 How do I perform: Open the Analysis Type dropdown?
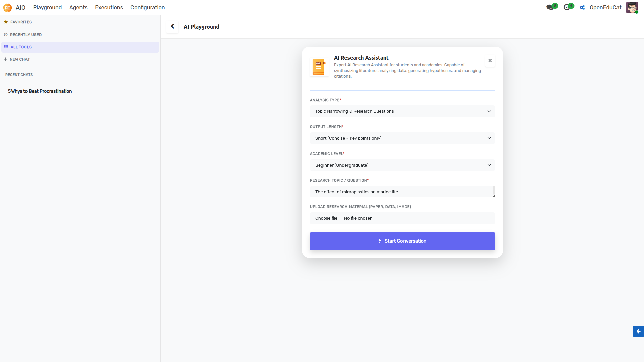point(402,111)
